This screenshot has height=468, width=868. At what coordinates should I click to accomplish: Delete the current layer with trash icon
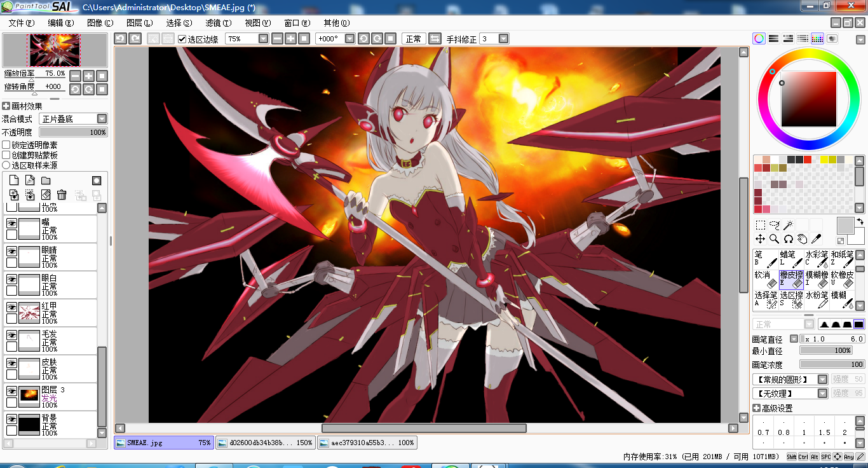62,195
